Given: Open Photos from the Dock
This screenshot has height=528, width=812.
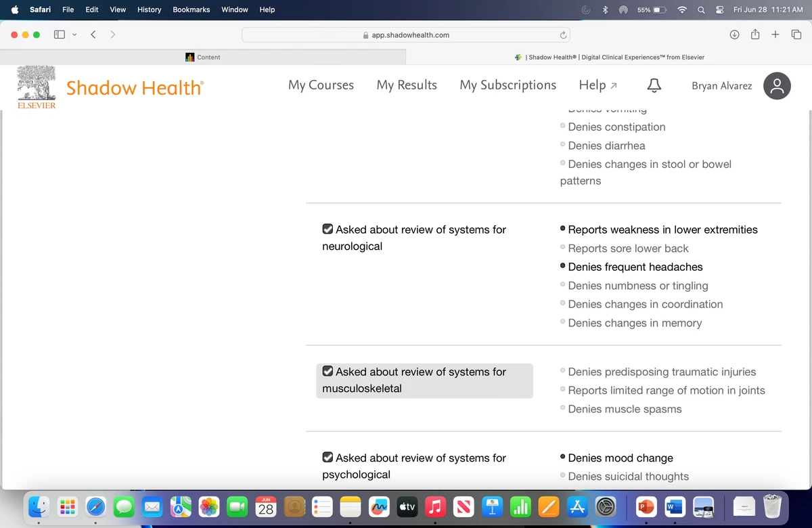Looking at the screenshot, I should pos(209,506).
